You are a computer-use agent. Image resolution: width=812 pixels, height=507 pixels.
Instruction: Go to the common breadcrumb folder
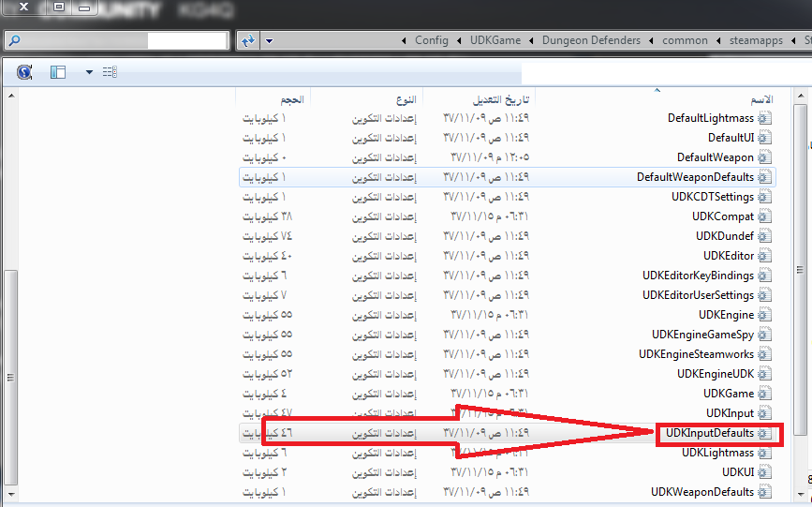coord(685,40)
